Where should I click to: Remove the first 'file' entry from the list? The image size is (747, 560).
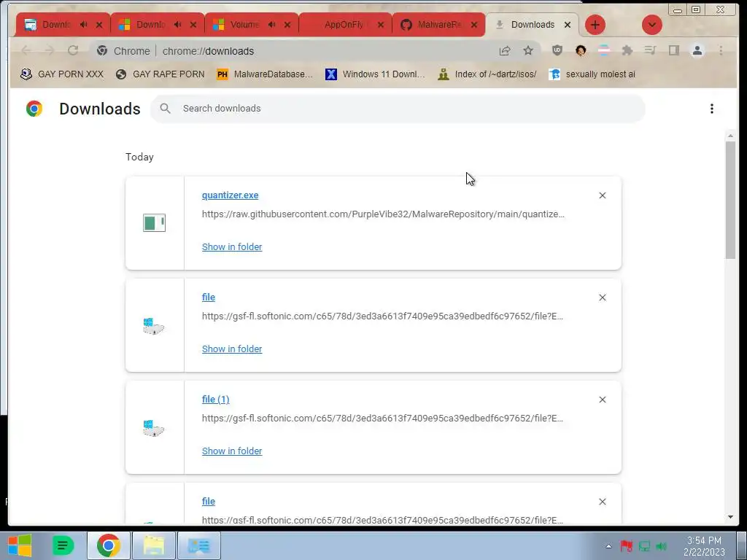tap(602, 297)
